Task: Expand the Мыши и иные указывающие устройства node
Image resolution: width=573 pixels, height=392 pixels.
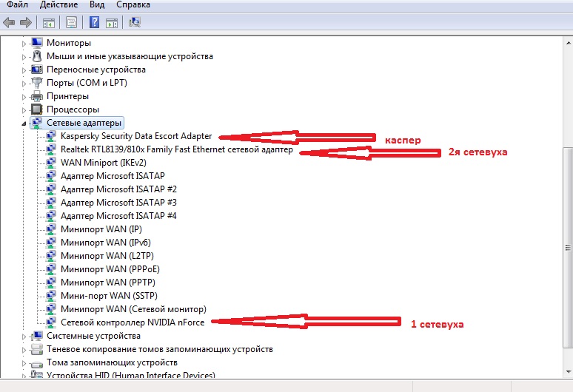Action: [x=24, y=57]
